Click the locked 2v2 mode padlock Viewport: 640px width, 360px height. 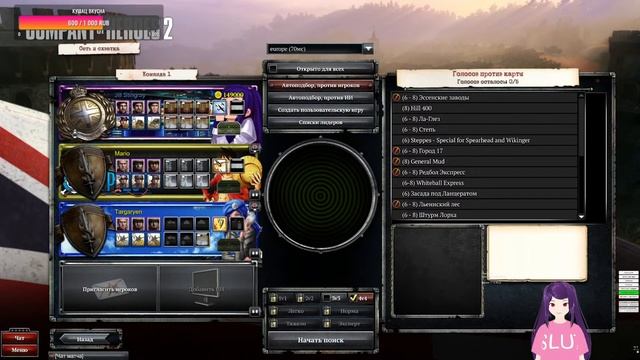300,298
